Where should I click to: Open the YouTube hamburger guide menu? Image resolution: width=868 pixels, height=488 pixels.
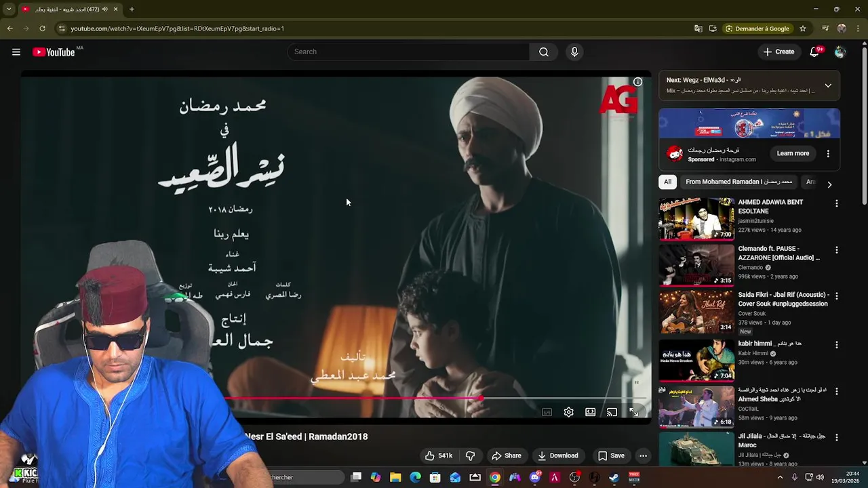tap(16, 52)
